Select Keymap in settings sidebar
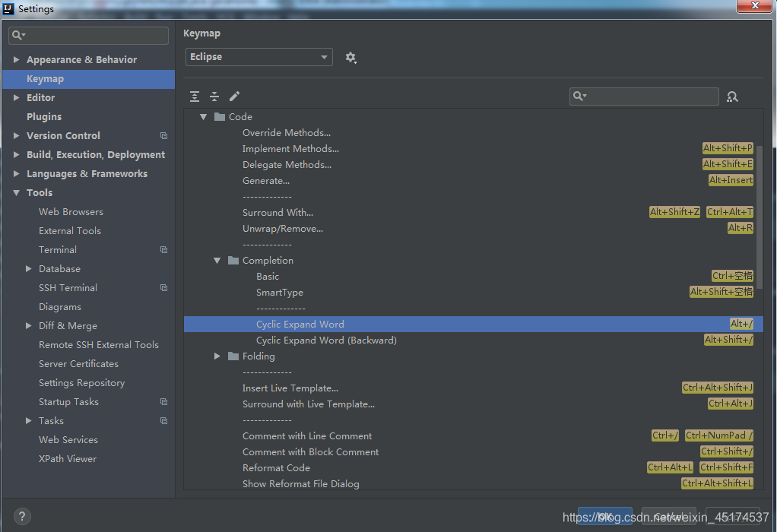Screen dimensions: 777x532 [88, 79]
